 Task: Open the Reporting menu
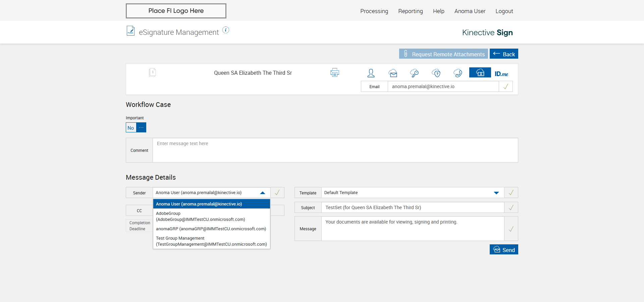point(410,11)
